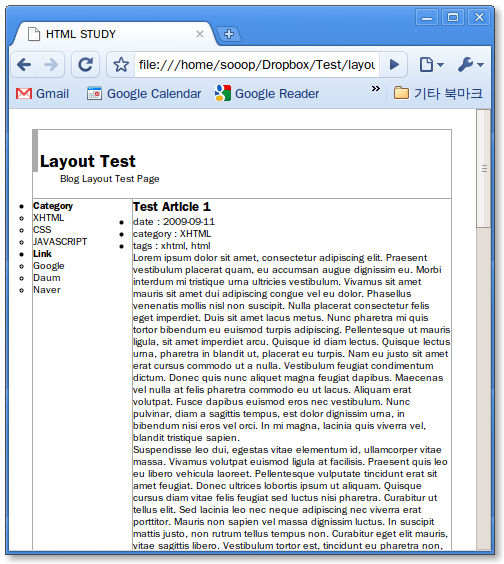Open the JAVASCRIPT category link

coord(60,242)
